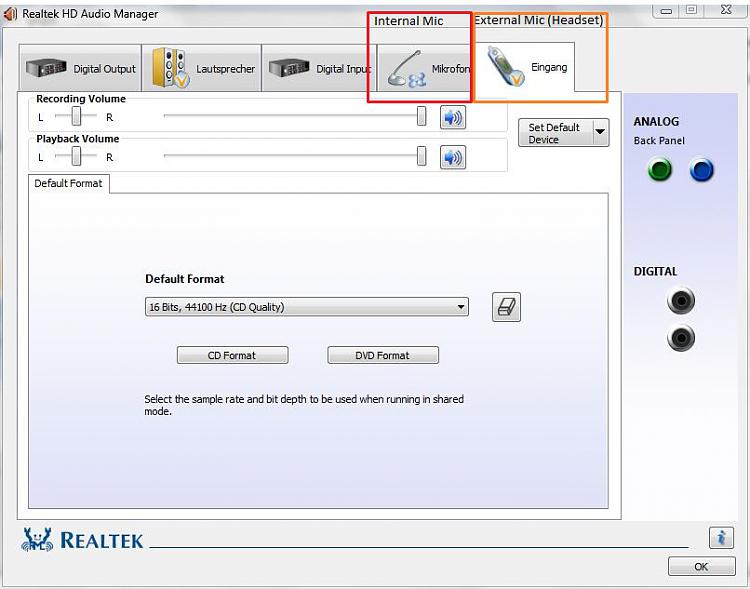The height and width of the screenshot is (589, 750).
Task: Click the receiver icon on Digital Input tab
Action: tap(289, 67)
